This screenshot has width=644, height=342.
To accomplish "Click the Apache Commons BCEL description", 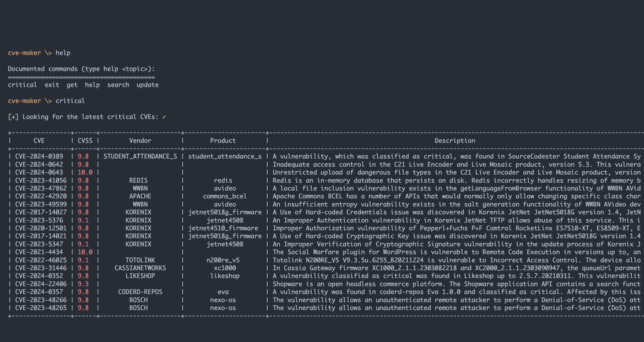I will point(457,196).
